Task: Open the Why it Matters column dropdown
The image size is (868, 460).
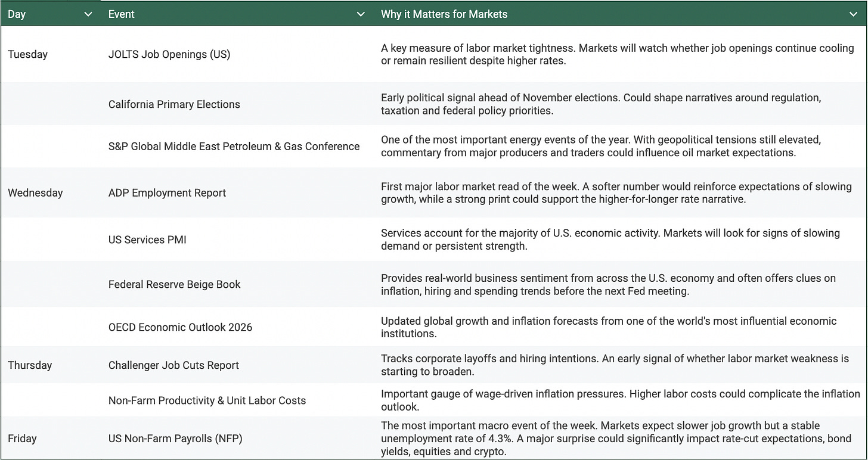Action: [853, 14]
